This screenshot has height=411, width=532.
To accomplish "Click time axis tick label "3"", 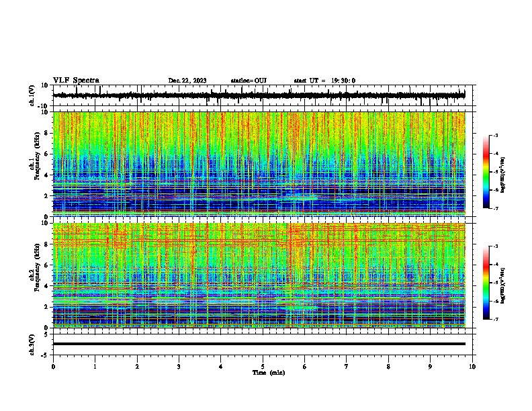I will click(x=179, y=367).
